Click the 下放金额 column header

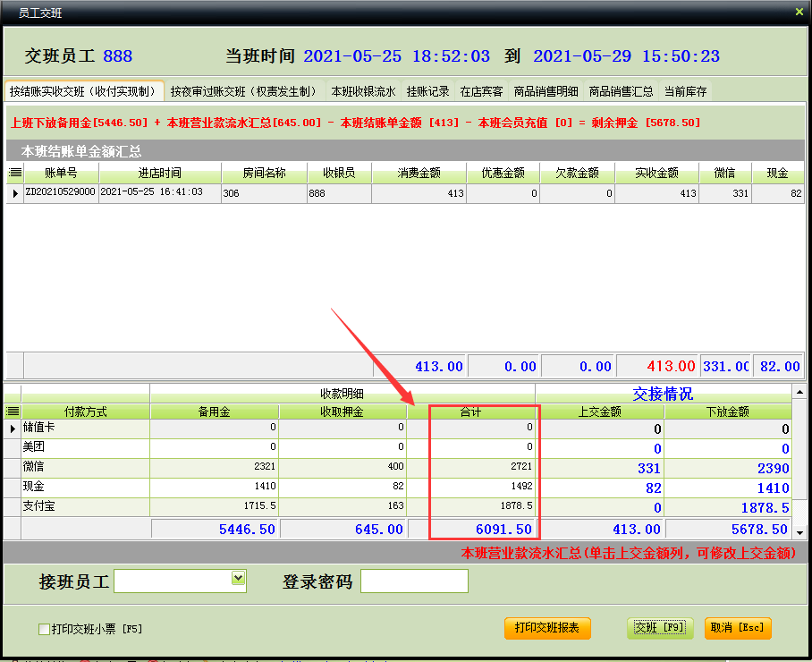click(x=728, y=412)
